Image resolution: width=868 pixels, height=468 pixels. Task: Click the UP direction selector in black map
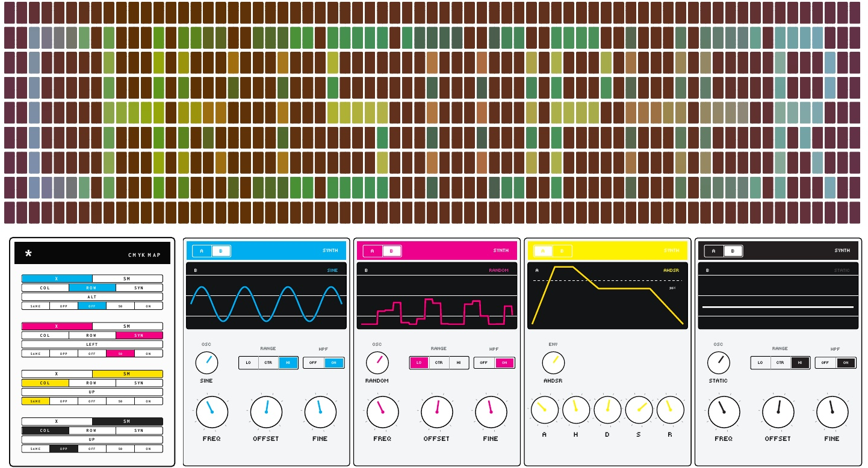pyautogui.click(x=92, y=439)
